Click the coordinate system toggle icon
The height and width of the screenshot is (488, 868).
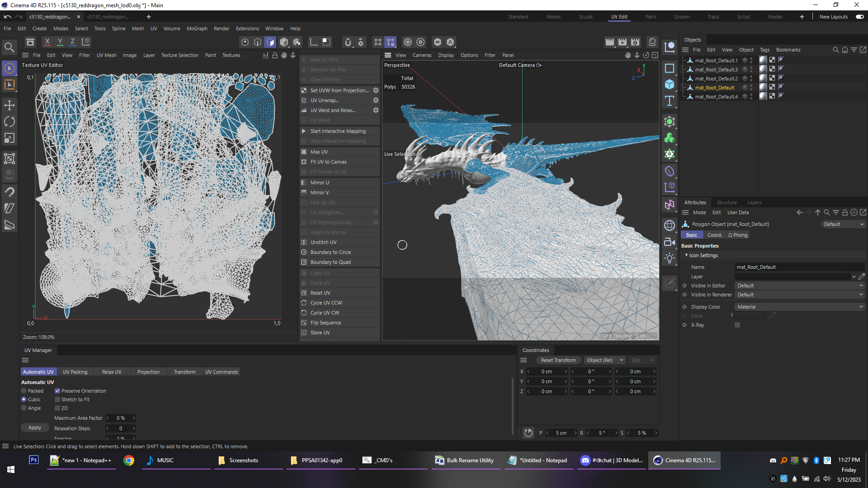click(85, 42)
